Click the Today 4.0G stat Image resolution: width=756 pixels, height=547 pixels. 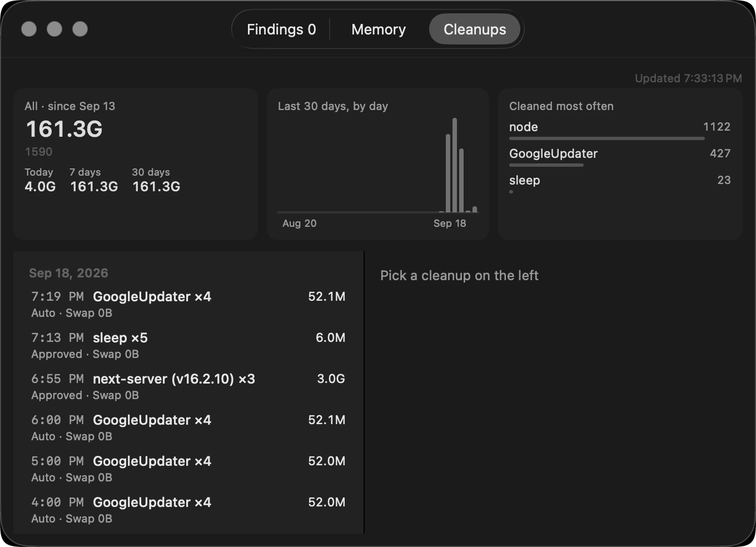(x=40, y=180)
